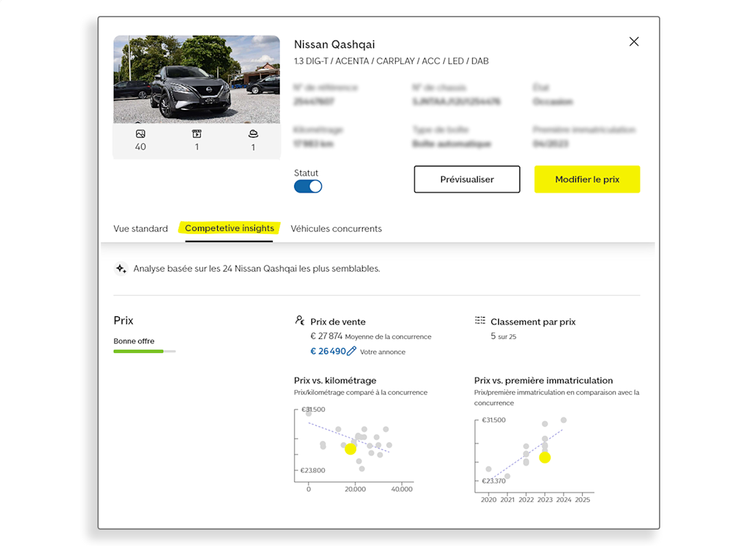756x546 pixels.
Task: Click the video icon in the media bar
Action: point(197,134)
